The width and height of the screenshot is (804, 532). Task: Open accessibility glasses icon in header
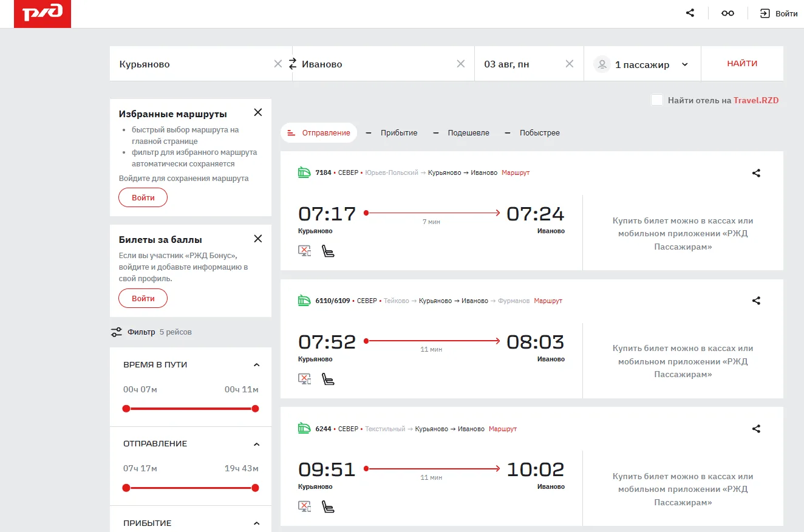click(x=727, y=13)
